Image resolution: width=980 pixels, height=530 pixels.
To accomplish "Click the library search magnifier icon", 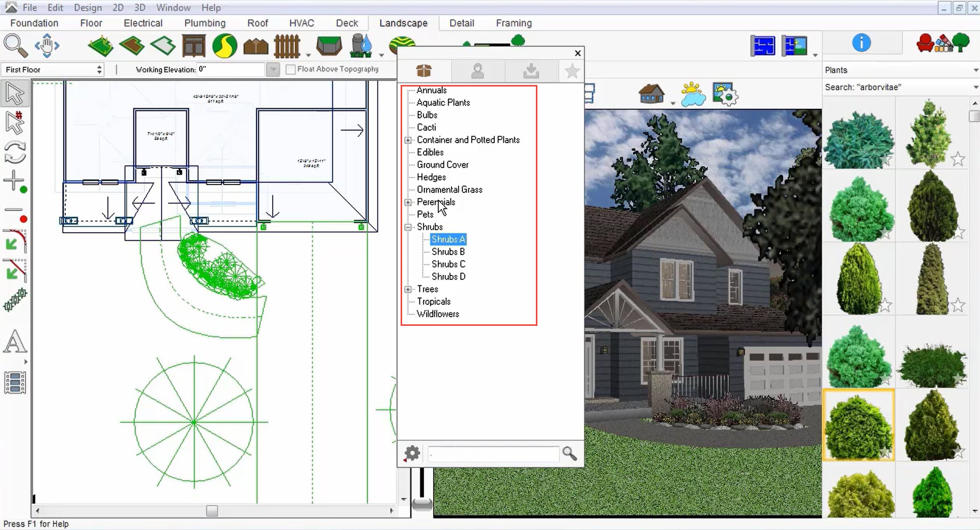I will coord(570,454).
